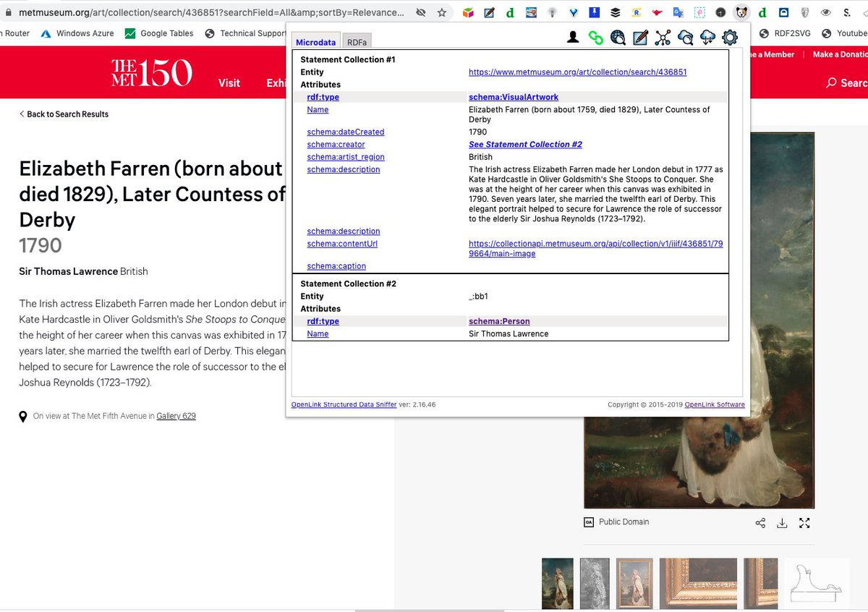Select the grayscale x-ray thumbnail
The height and width of the screenshot is (612, 868).
[x=595, y=583]
